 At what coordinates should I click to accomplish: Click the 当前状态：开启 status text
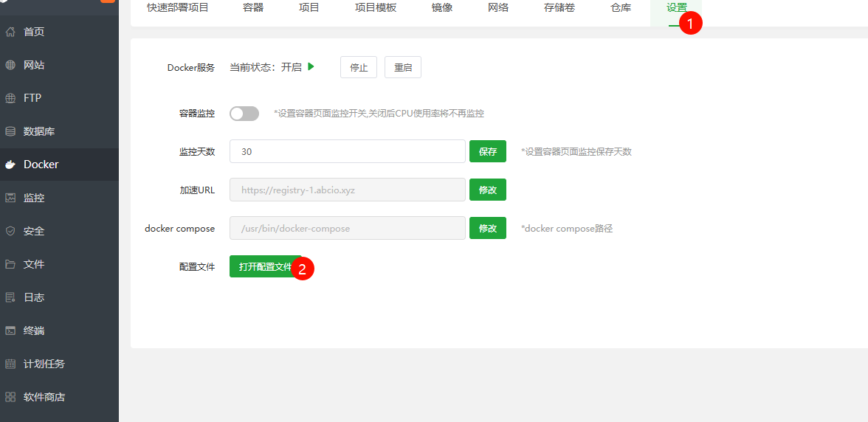pos(266,67)
